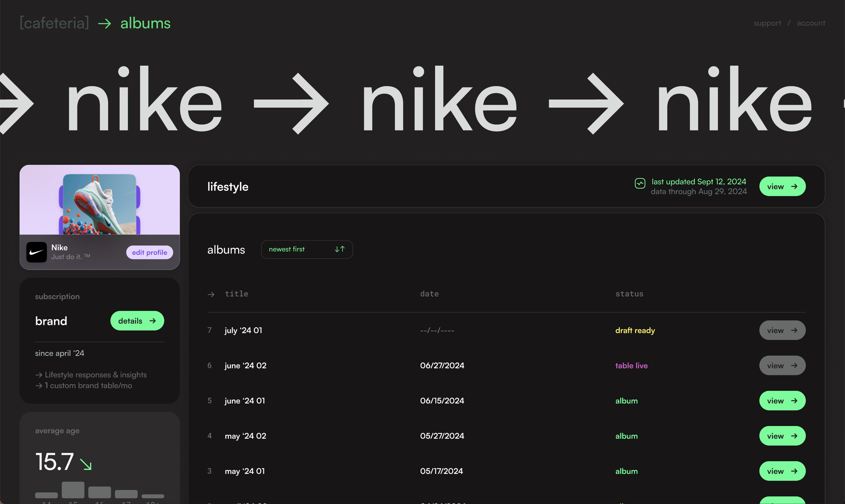Click the Nike swoosh logo icon
845x504 pixels.
click(x=36, y=252)
